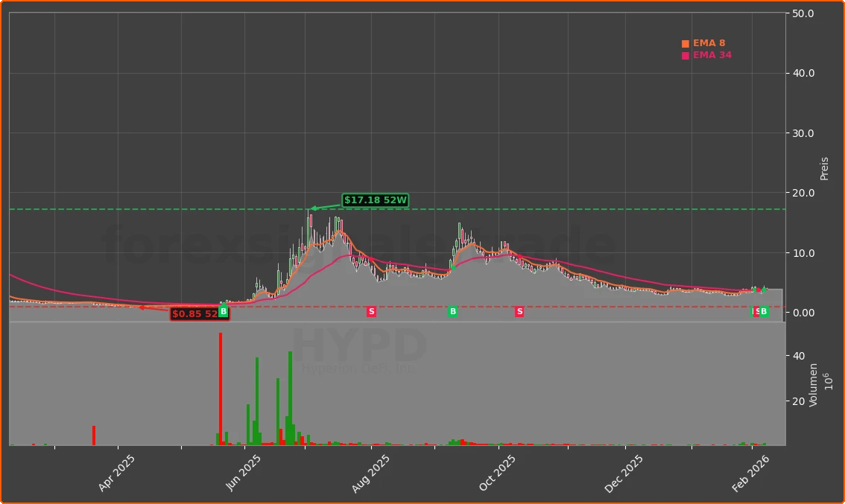Select the pink EMA 34 color swatch
This screenshot has height=504, width=845.
[684, 54]
